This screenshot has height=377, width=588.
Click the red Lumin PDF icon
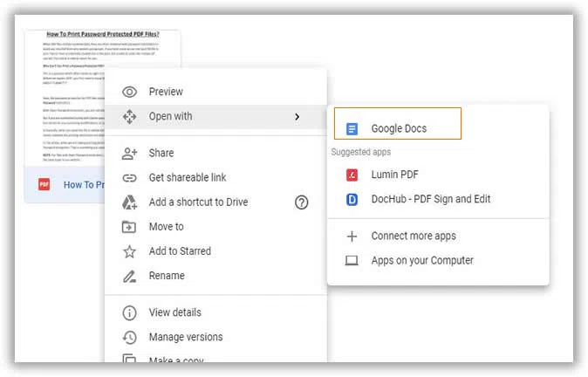tap(352, 175)
